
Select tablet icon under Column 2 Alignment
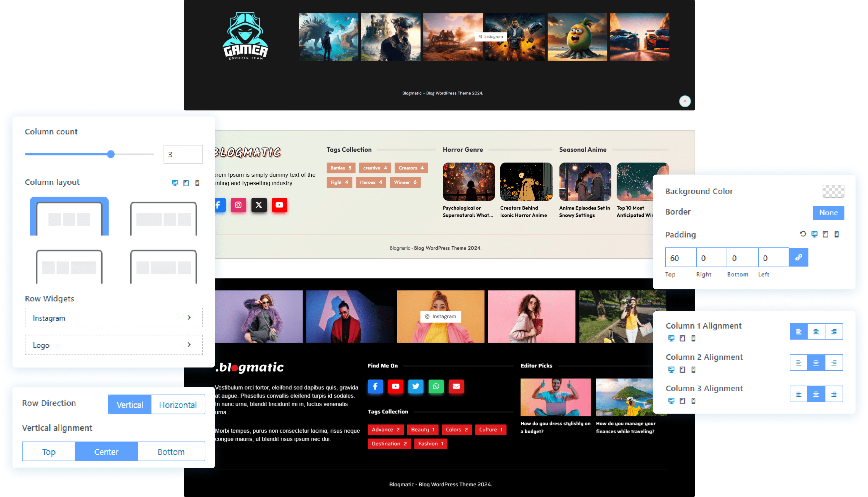coord(682,370)
